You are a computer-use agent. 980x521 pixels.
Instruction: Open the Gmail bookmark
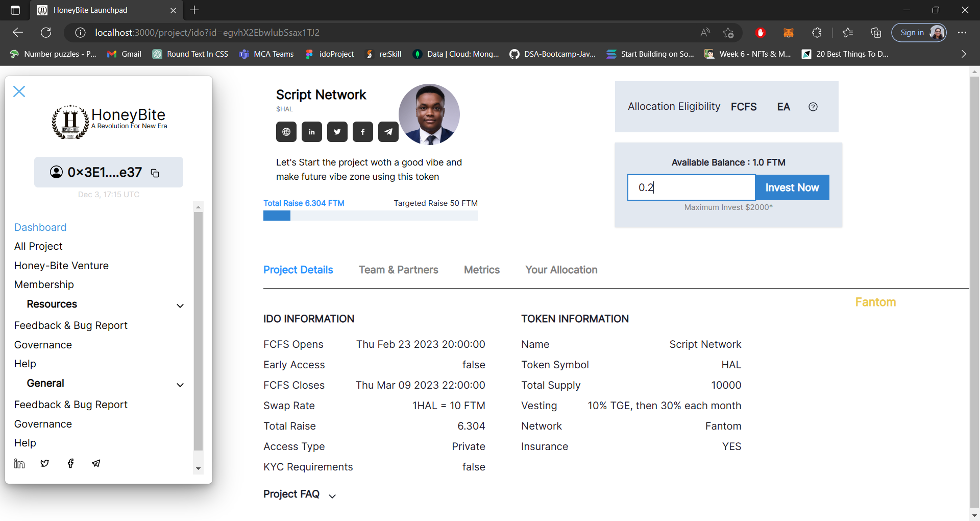click(124, 54)
